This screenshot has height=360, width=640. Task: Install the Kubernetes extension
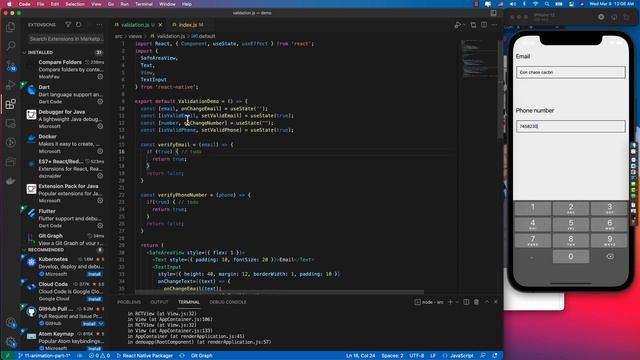point(94,274)
